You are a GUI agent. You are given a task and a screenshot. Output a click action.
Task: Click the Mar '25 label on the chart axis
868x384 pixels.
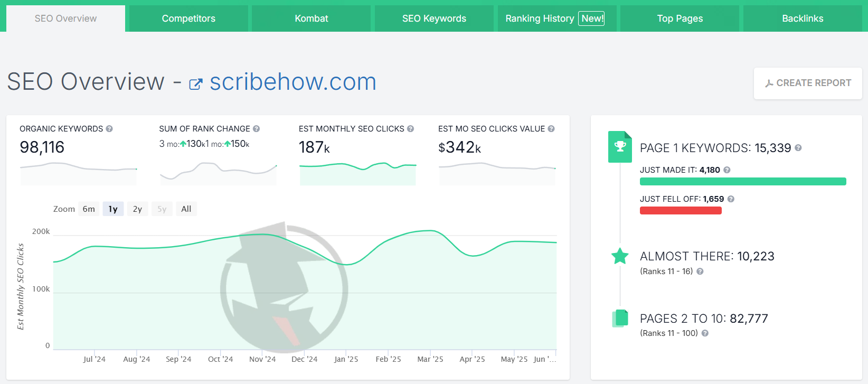[430, 359]
